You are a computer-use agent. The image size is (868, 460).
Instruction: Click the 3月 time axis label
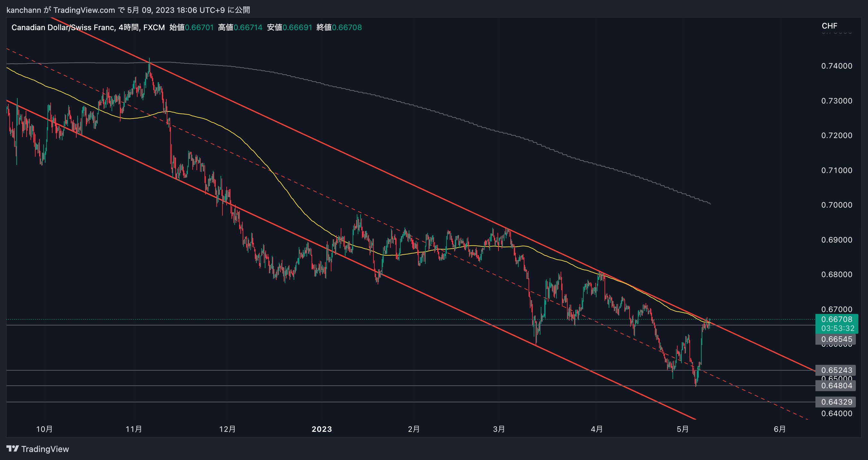click(x=499, y=429)
